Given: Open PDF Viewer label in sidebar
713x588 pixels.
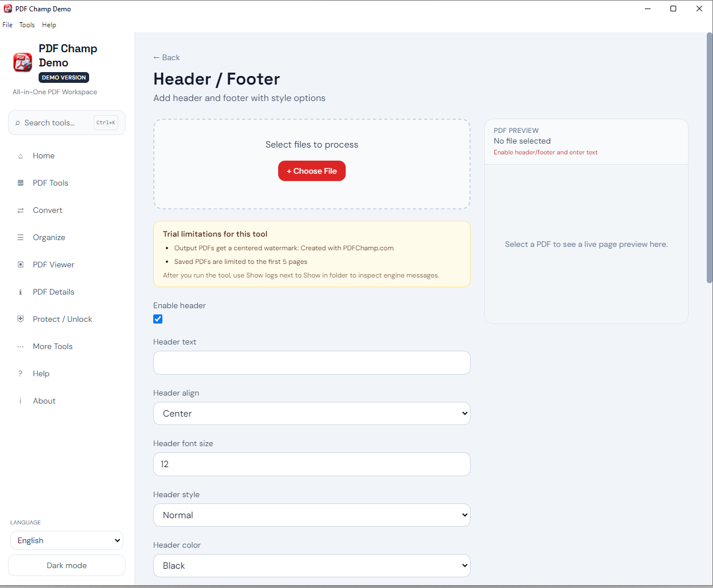Looking at the screenshot, I should [x=53, y=265].
